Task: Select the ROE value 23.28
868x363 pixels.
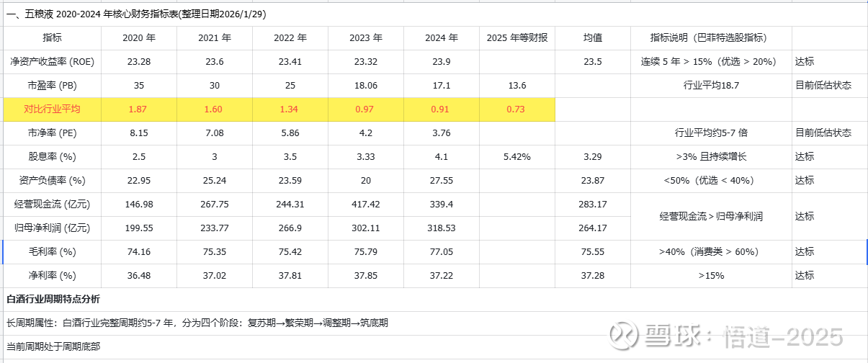Action: (x=139, y=62)
